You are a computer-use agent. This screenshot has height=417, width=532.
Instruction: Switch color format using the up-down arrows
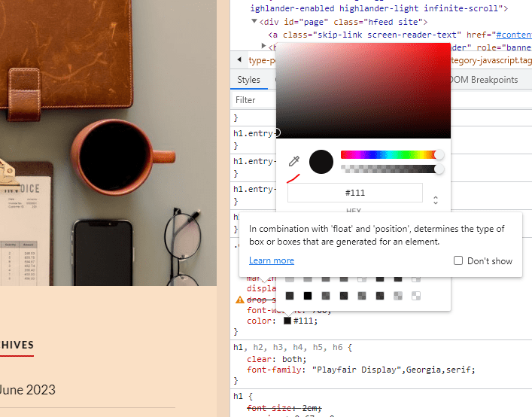(436, 200)
